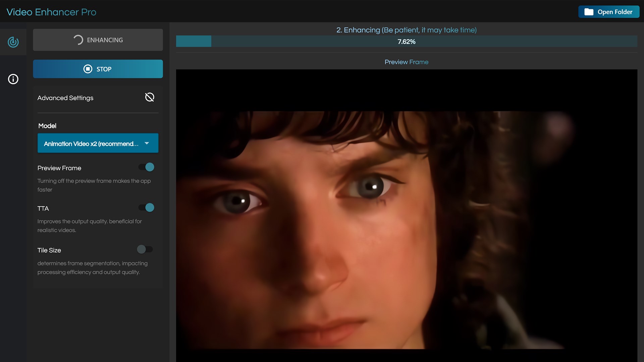Turn off the TTA toggle
Image resolution: width=644 pixels, height=362 pixels.
click(146, 208)
